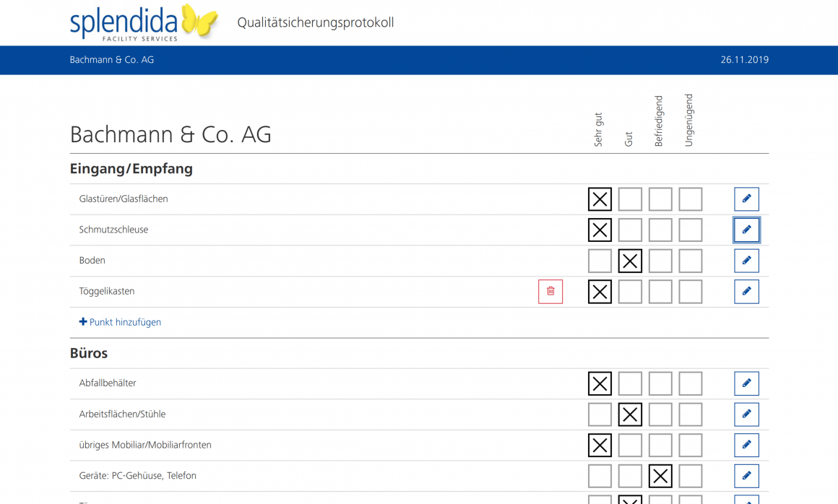Mark Schmutzschleuse as Ungenügend
The height and width of the screenshot is (504, 838).
click(691, 230)
